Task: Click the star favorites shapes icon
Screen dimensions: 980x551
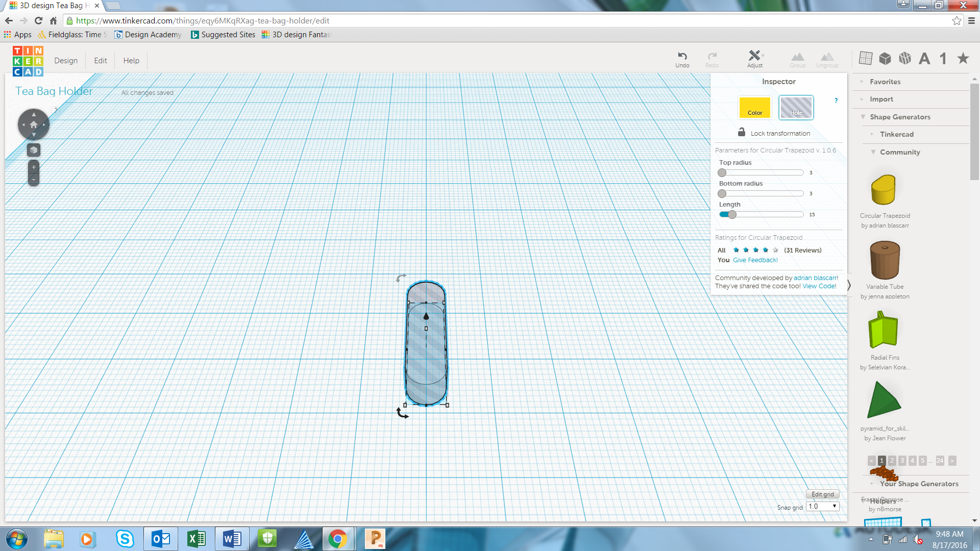Action: point(963,58)
